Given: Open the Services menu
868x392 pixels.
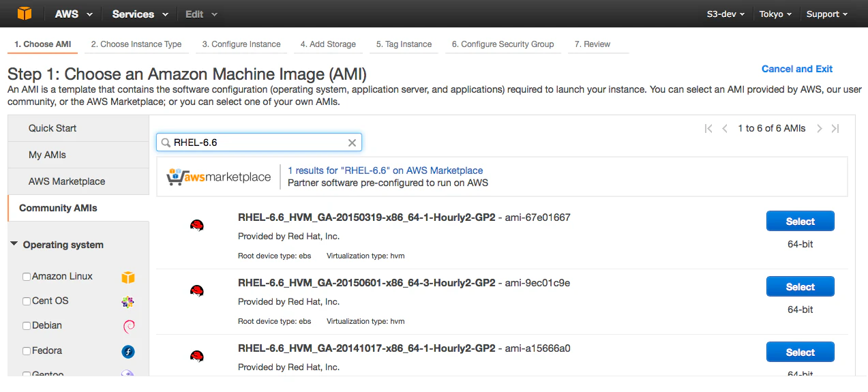Looking at the screenshot, I should (139, 14).
